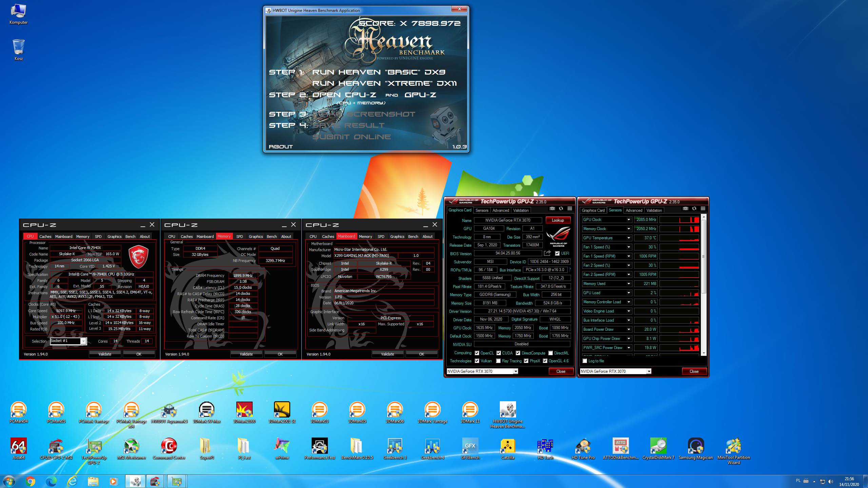Enable the DirectML checkbox
The width and height of the screenshot is (868, 488).
[551, 353]
